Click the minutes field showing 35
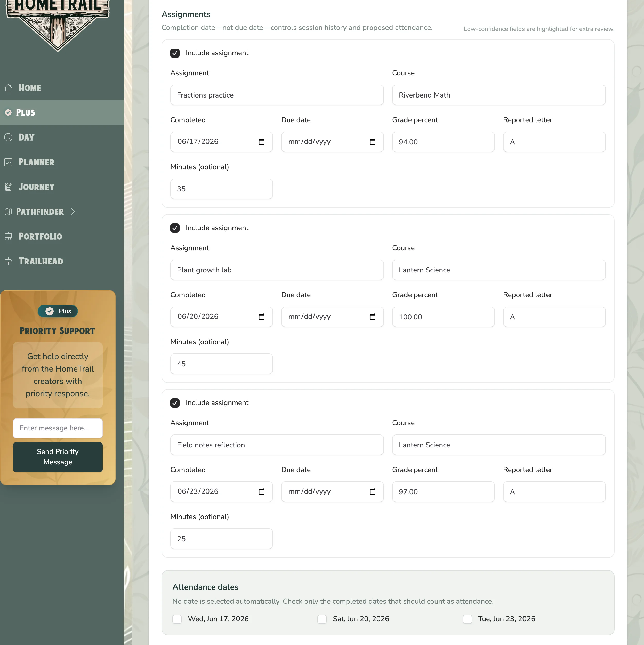The height and width of the screenshot is (645, 644). tap(221, 189)
